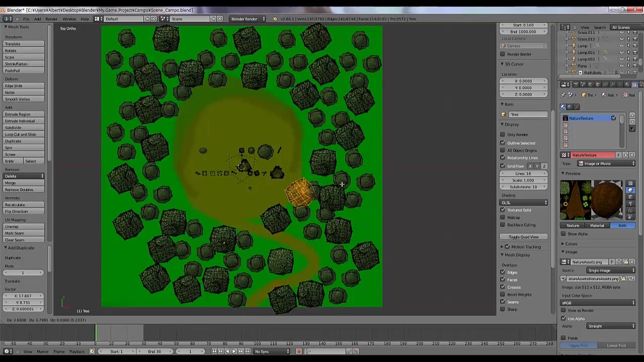Open the No Sync playback dropdown
The width and height of the screenshot is (644, 362).
click(x=272, y=351)
